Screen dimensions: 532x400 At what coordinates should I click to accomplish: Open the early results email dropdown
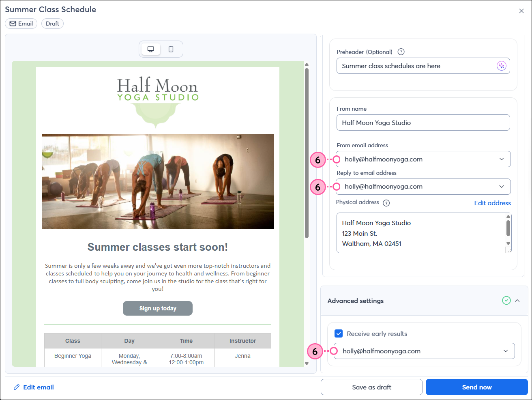pos(506,351)
